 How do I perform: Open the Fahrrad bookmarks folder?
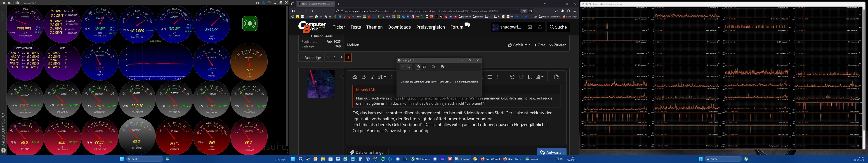pyautogui.click(x=478, y=17)
